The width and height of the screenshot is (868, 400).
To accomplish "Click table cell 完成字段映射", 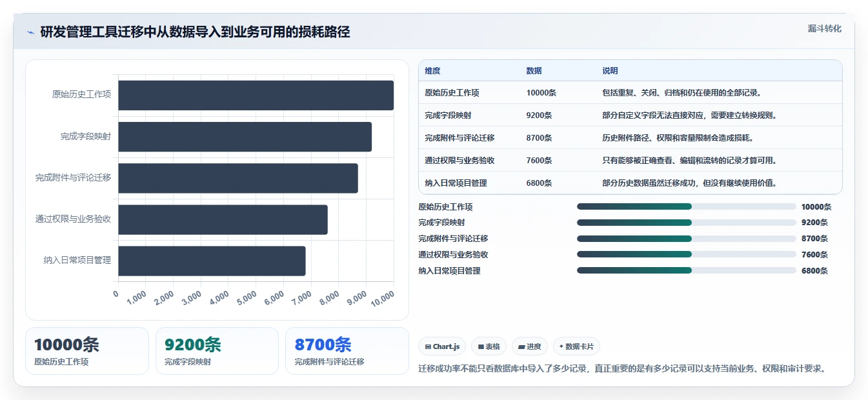I will 448,115.
